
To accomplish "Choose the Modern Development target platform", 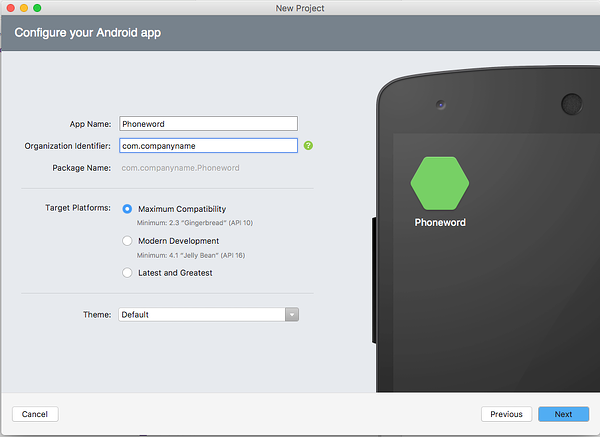I will point(127,241).
